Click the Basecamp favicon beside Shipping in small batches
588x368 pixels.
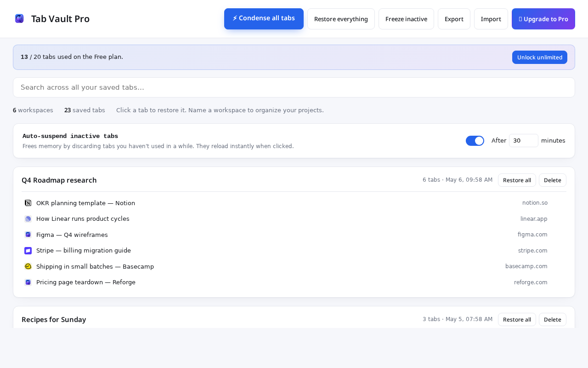pyautogui.click(x=28, y=266)
